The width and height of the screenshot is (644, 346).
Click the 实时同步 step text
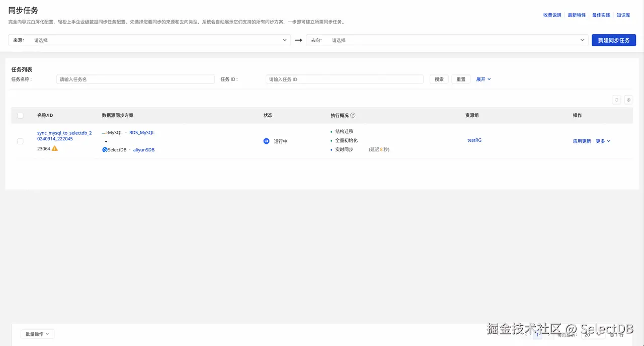pos(344,149)
